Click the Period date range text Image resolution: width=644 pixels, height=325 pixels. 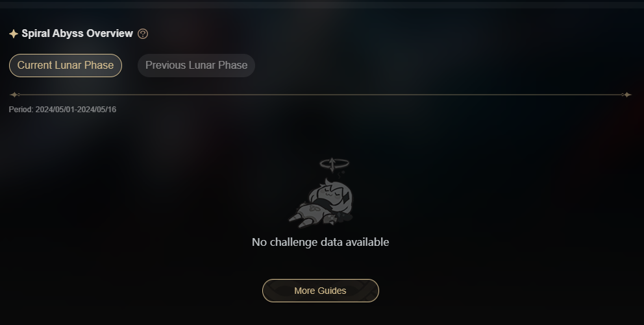62,110
